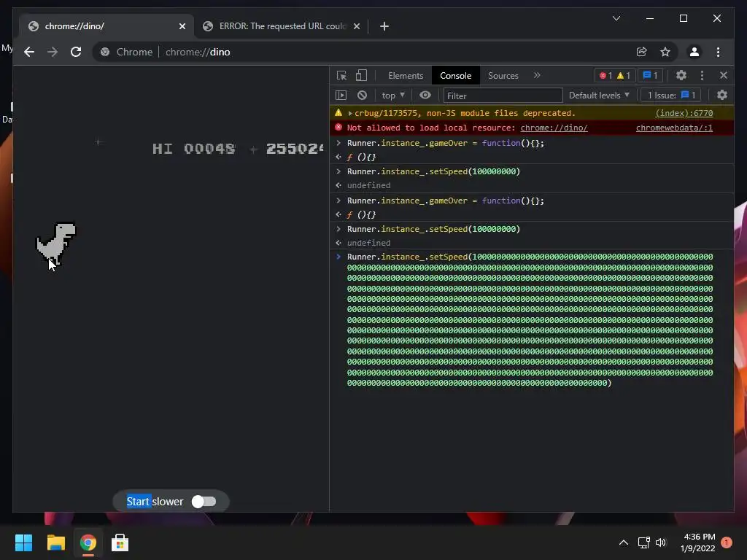Open console settings gear
This screenshot has height=560, width=747.
722,96
